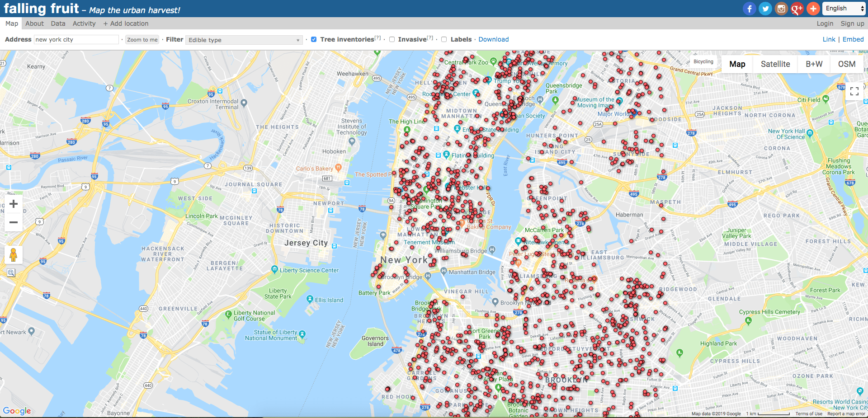Image resolution: width=868 pixels, height=418 pixels.
Task: Click the Sign up link
Action: 852,23
